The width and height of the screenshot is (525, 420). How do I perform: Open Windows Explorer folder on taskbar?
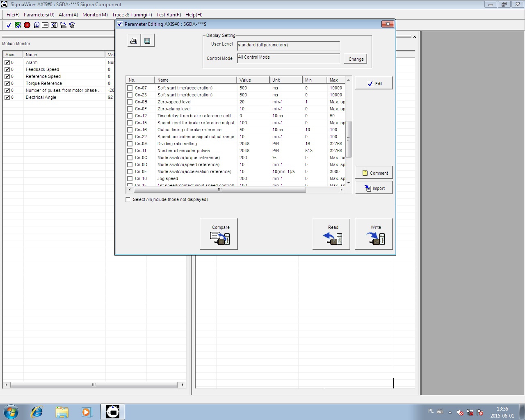click(x=62, y=412)
